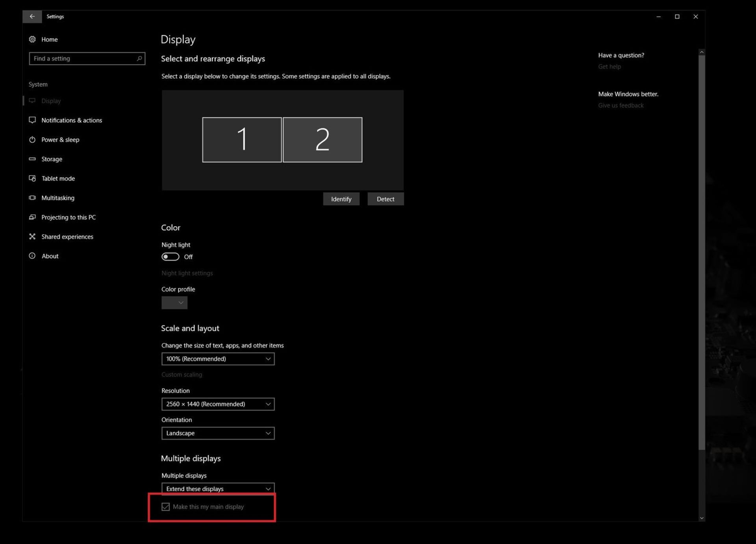The image size is (756, 544).
Task: Open the 100% (Recommended) scaling dropdown
Action: (x=218, y=359)
